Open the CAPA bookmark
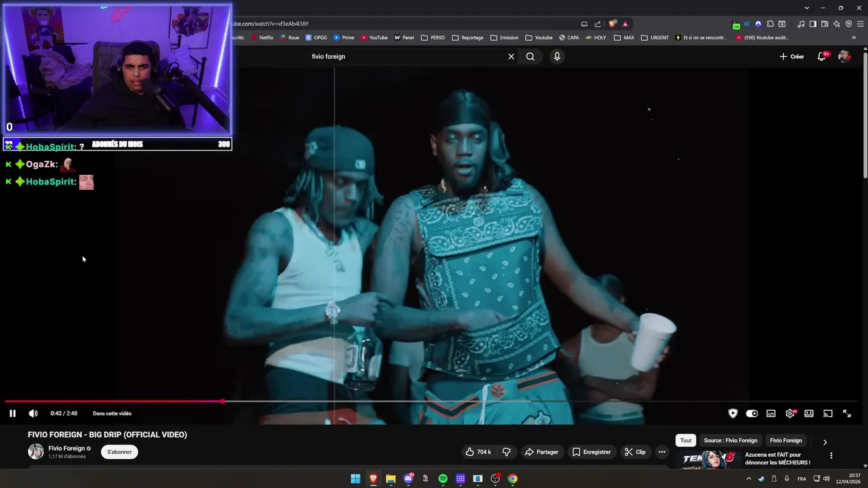The image size is (868, 488). (x=569, y=38)
